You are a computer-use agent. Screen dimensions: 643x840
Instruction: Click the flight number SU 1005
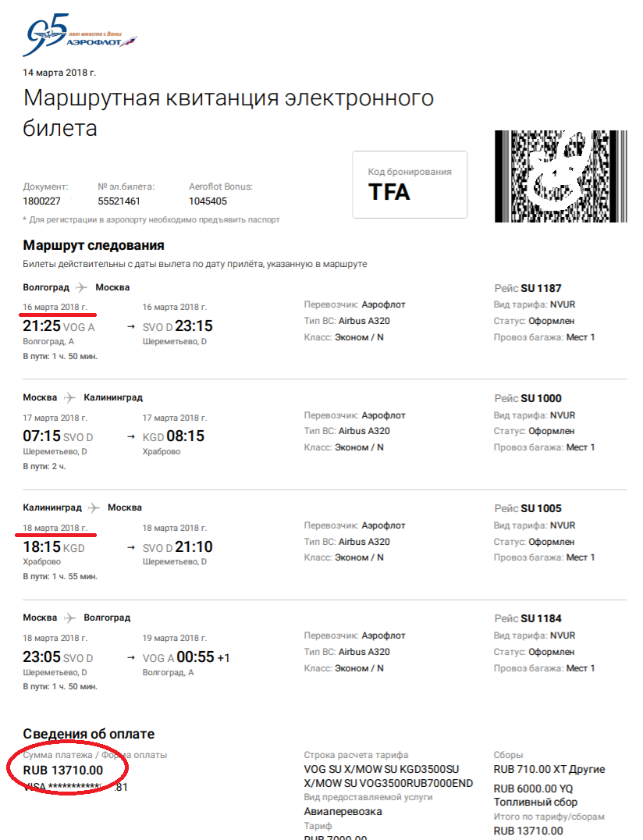point(541,508)
